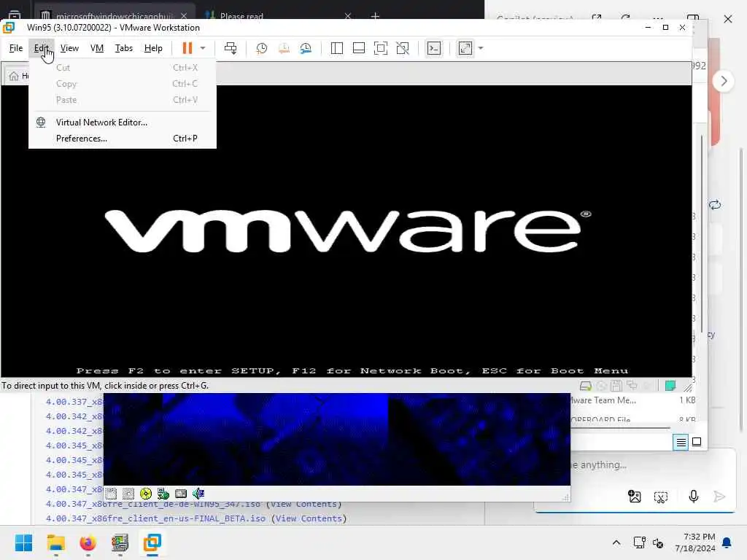Click the floppy drive status icon
Image resolution: width=747 pixels, height=560 pixels.
[x=616, y=386]
